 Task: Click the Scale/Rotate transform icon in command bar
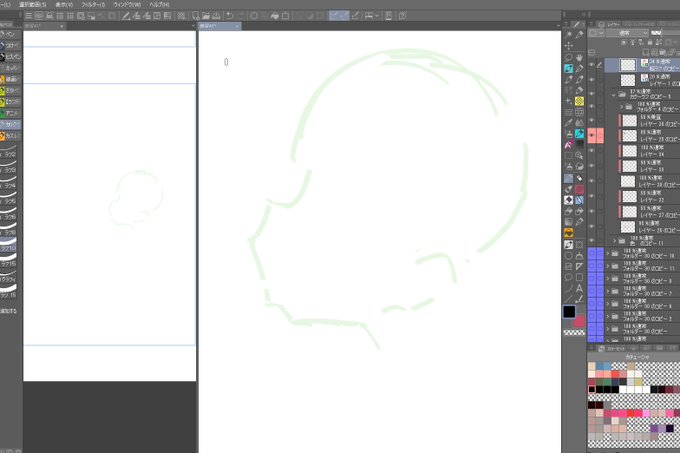point(285,16)
